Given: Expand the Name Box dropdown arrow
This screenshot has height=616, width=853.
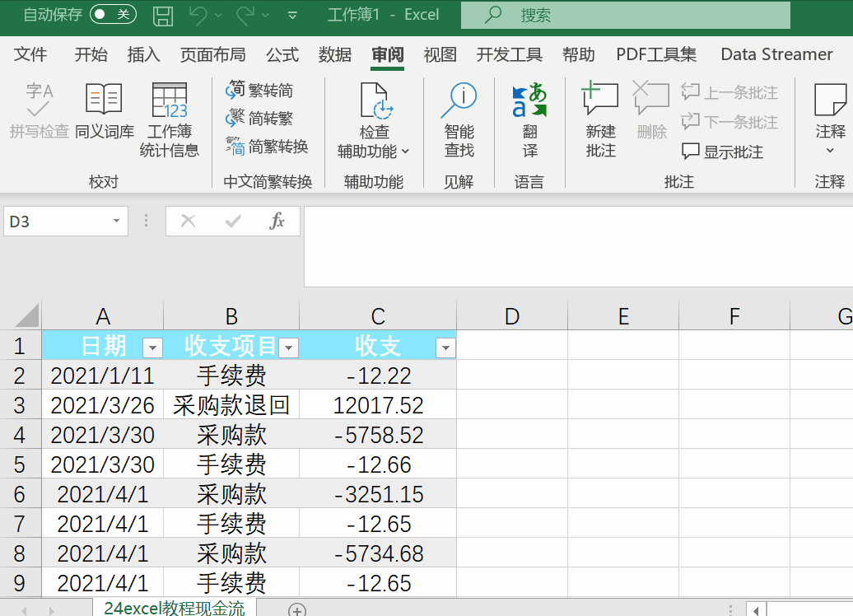Looking at the screenshot, I should (116, 221).
